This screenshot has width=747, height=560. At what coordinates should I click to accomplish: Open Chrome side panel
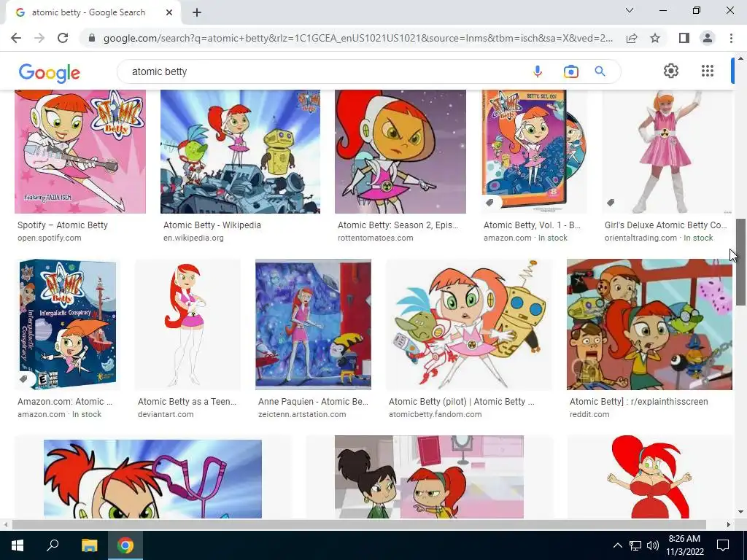point(684,38)
